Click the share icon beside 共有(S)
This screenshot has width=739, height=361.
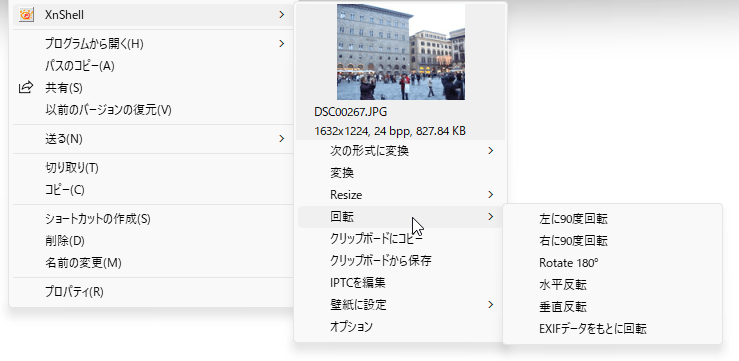click(x=26, y=88)
